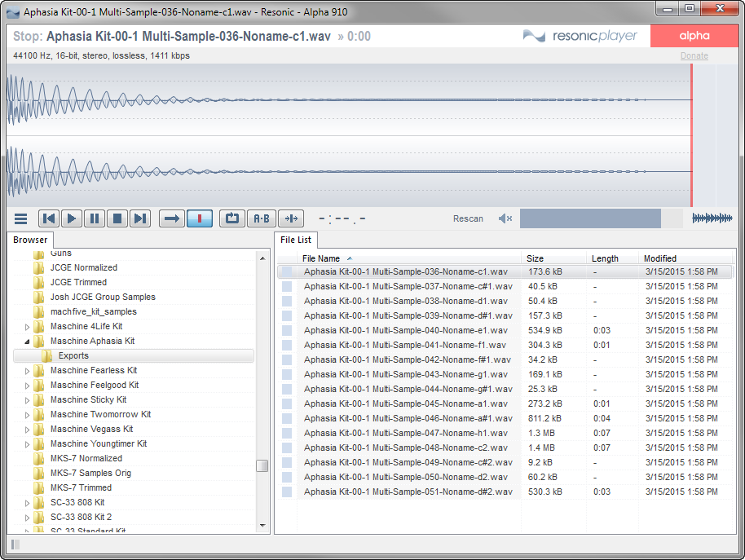Select file Multi-Sample-046-Noname-a#1.wav
The height and width of the screenshot is (560, 745).
pyautogui.click(x=505, y=418)
